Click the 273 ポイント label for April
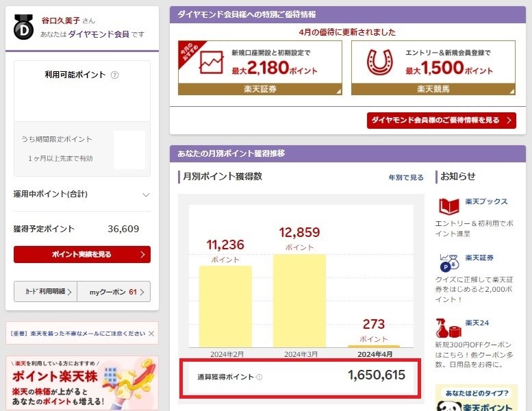 pyautogui.click(x=374, y=330)
